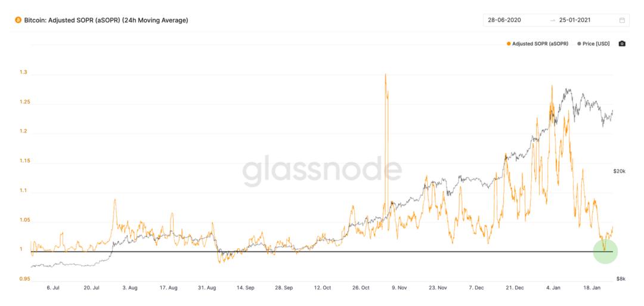
Task: Open the calendar icon in date range
Action: click(x=622, y=20)
